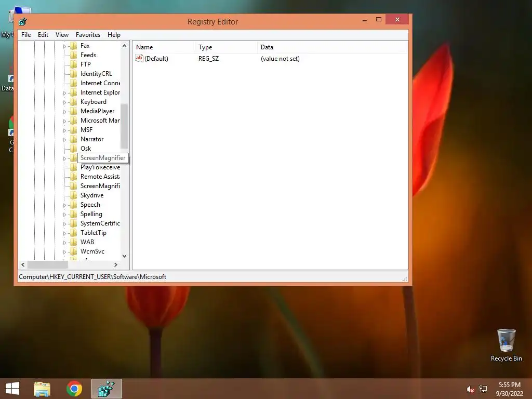Click the folder icon beside Osk
The width and height of the screenshot is (532, 399).
pyautogui.click(x=73, y=148)
